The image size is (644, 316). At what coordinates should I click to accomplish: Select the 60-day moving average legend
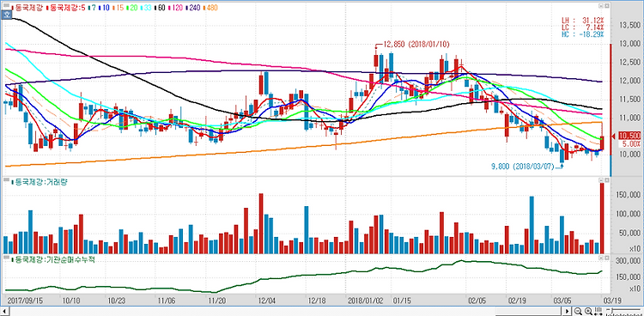point(161,8)
